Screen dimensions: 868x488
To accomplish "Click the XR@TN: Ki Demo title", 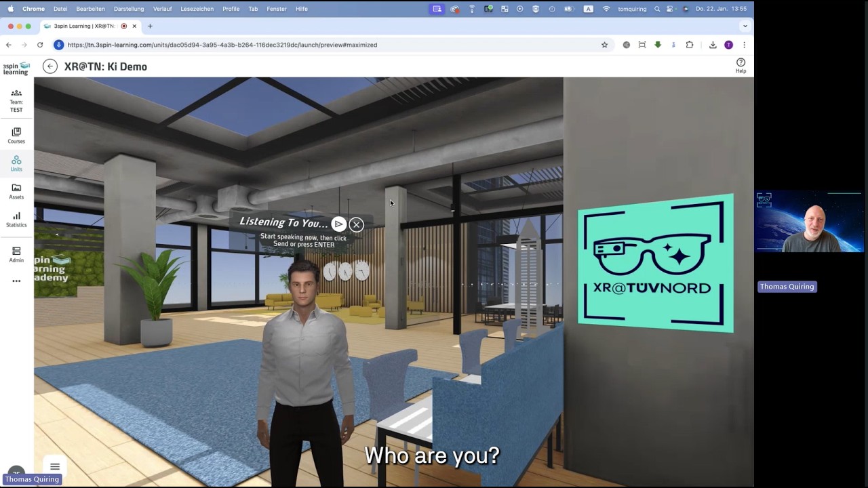I will (x=105, y=66).
